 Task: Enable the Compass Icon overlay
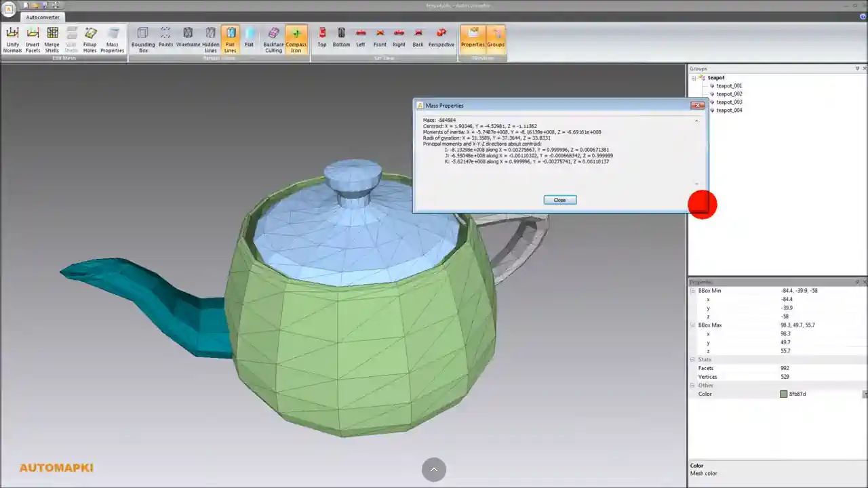click(x=296, y=39)
